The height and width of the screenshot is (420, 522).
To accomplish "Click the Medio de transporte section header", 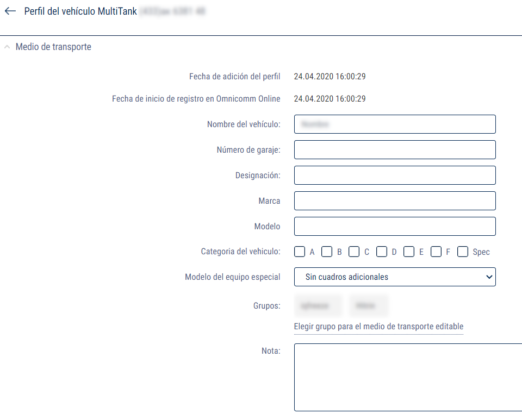I will [53, 47].
